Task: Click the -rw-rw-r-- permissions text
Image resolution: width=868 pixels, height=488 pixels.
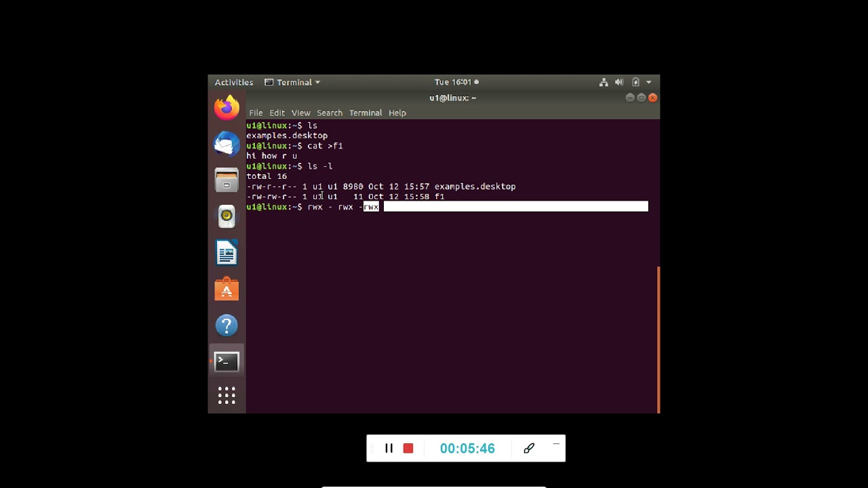Action: point(271,197)
